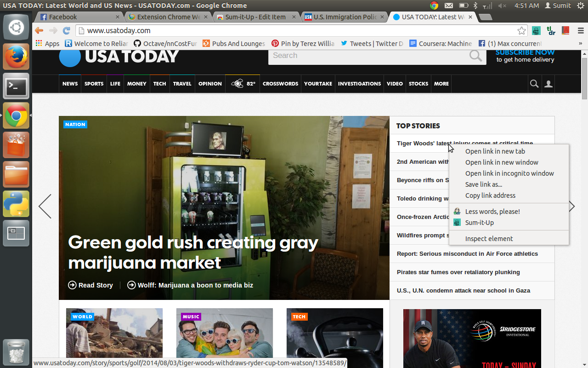Click the page vertical scrollbar
The image size is (588, 368).
[584, 78]
